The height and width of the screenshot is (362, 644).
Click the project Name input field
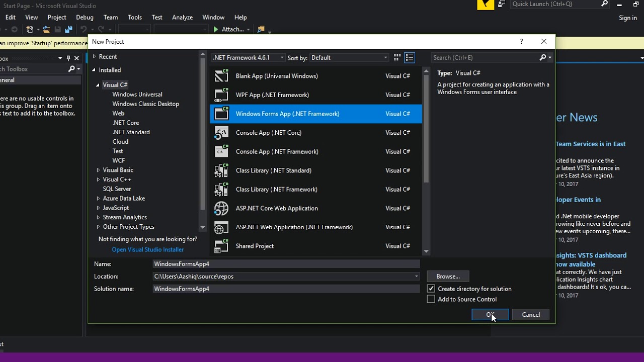tap(286, 264)
